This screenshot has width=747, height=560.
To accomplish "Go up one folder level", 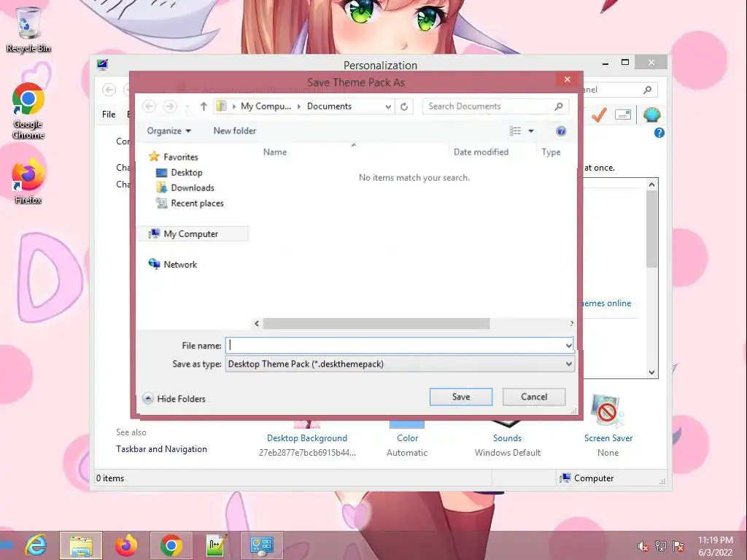I will 204,106.
